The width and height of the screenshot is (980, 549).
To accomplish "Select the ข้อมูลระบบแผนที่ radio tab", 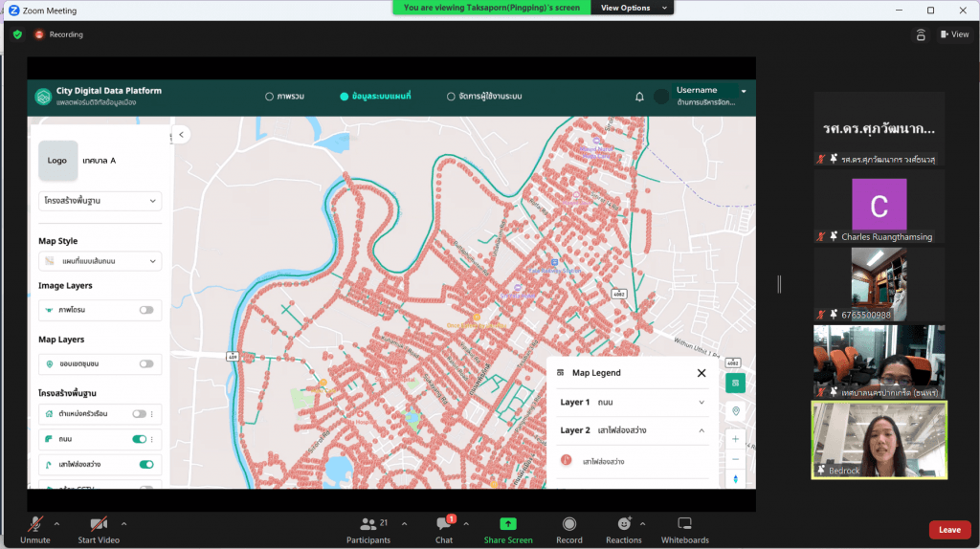I will tap(375, 97).
